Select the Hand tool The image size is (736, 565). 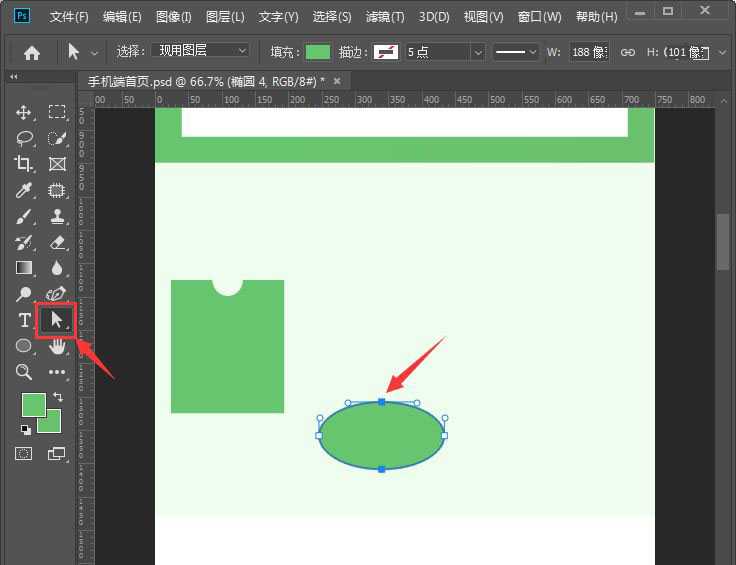pyautogui.click(x=57, y=346)
